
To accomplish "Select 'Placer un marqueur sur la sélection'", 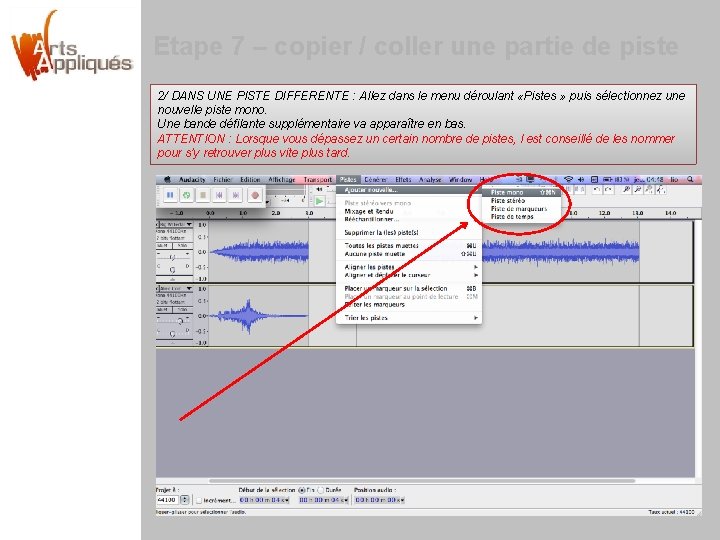I will pos(409,288).
